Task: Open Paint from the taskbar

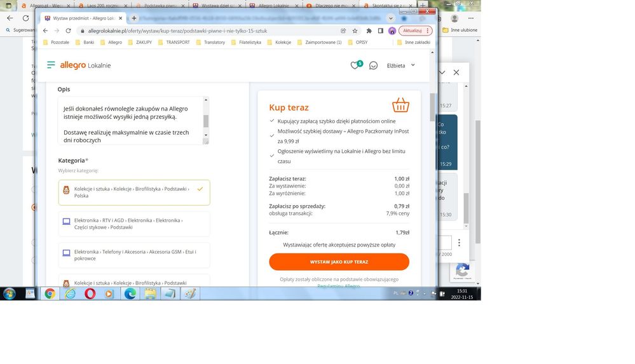Action: 190,293
